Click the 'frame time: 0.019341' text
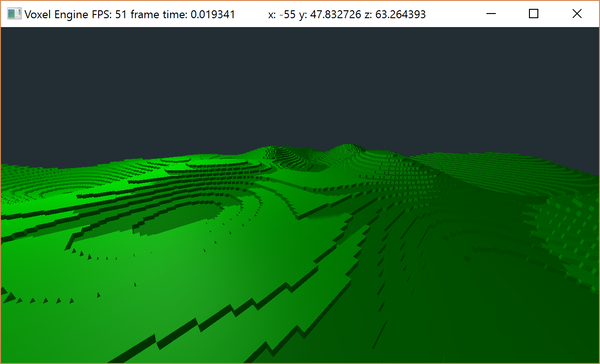The height and width of the screenshot is (364, 600). 183,15
